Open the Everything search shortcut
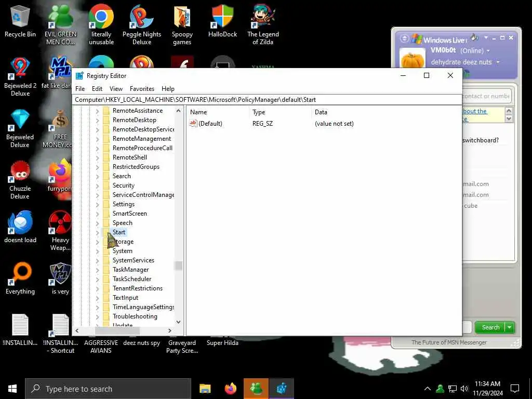Image resolution: width=532 pixels, height=399 pixels. (x=20, y=279)
